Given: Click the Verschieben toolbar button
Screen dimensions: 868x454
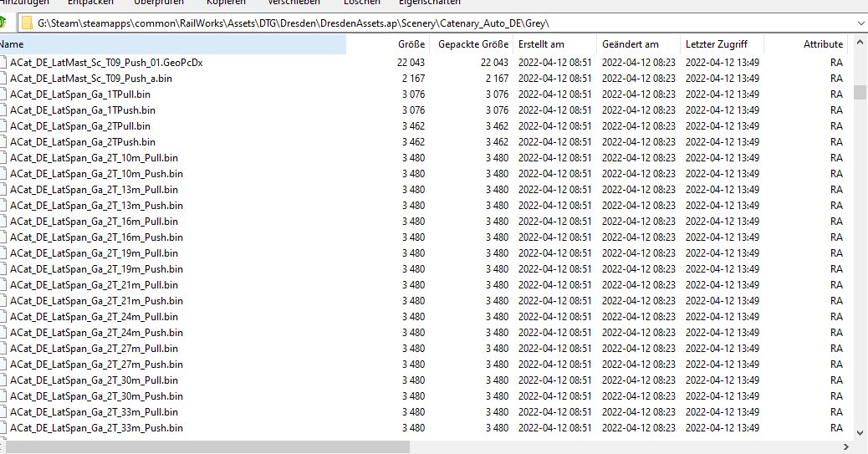Looking at the screenshot, I should [x=294, y=3].
